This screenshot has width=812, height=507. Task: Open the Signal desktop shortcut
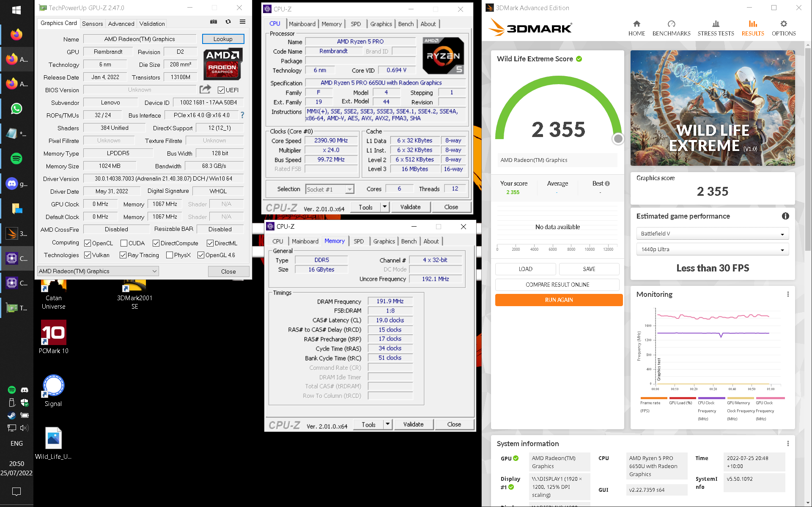54,391
